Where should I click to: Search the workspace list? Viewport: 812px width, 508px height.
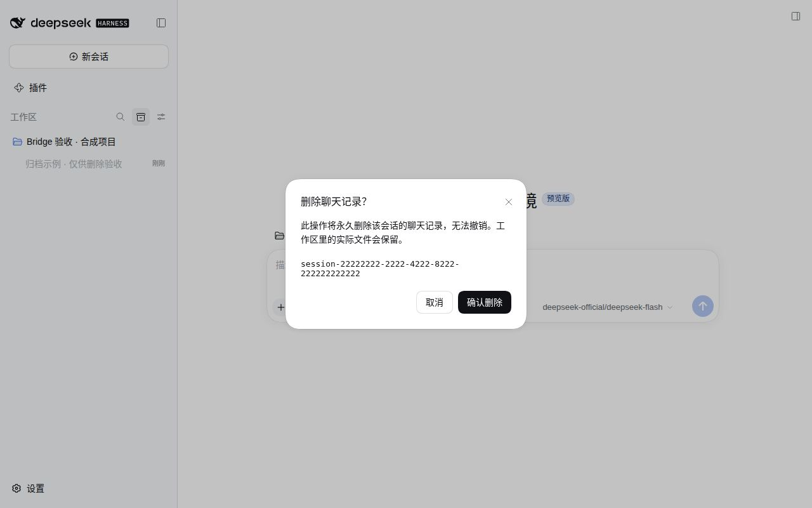tap(121, 117)
